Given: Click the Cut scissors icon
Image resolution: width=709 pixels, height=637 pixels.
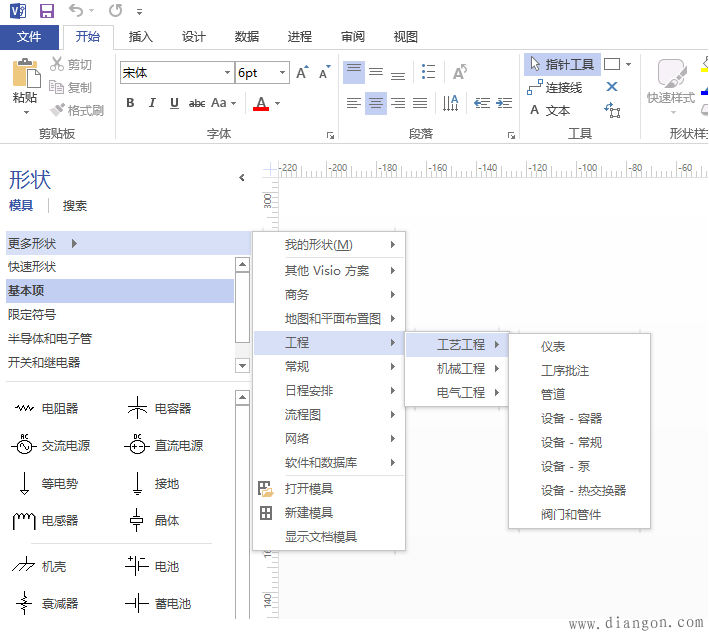Looking at the screenshot, I should click(x=57, y=64).
